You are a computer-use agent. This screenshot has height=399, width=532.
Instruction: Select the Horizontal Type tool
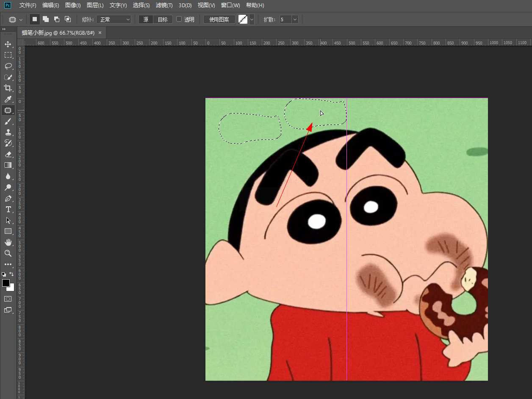[8, 209]
